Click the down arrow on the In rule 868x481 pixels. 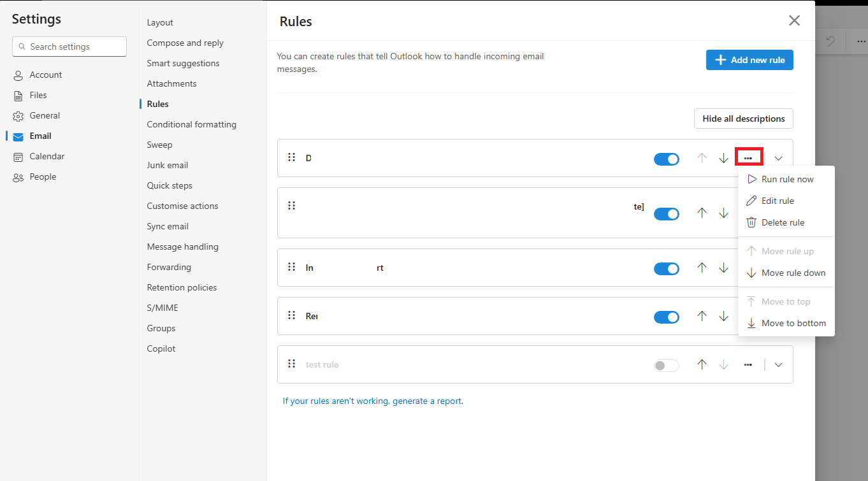coord(723,268)
